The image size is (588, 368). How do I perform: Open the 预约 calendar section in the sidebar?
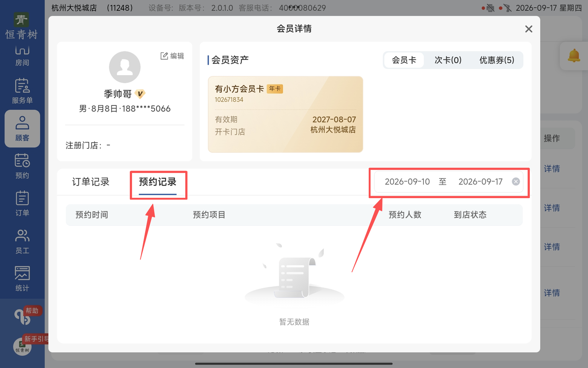22,166
